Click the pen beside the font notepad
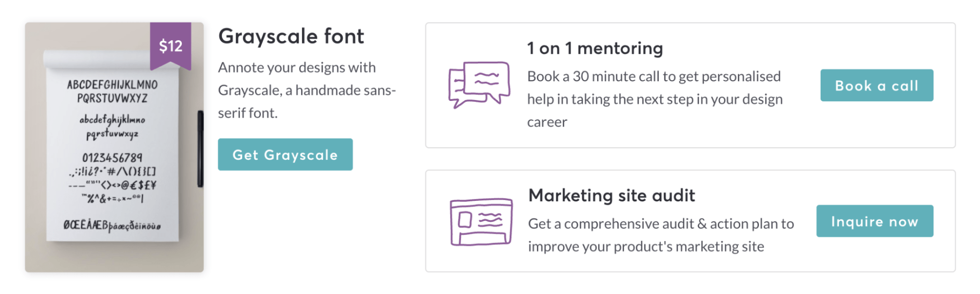The height and width of the screenshot is (294, 980). [x=199, y=152]
